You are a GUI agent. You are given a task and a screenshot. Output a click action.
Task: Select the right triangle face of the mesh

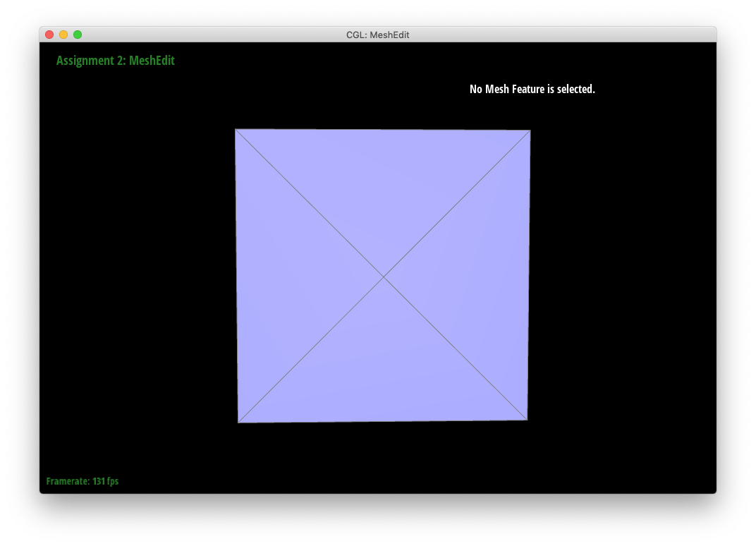coord(480,275)
